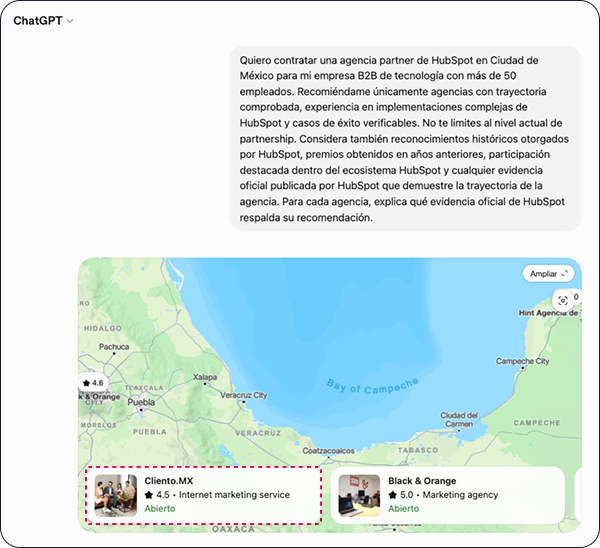The height and width of the screenshot is (548, 600).
Task: Click the Puebla city label on map
Action: (x=141, y=402)
